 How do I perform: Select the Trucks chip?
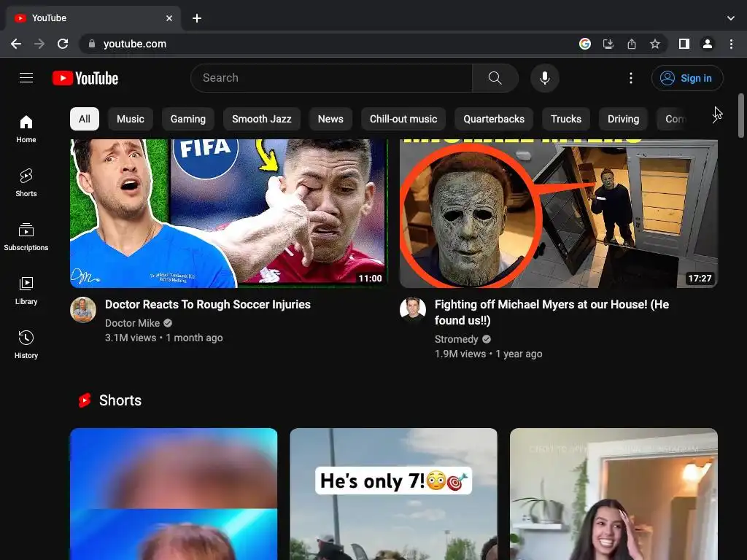566,119
